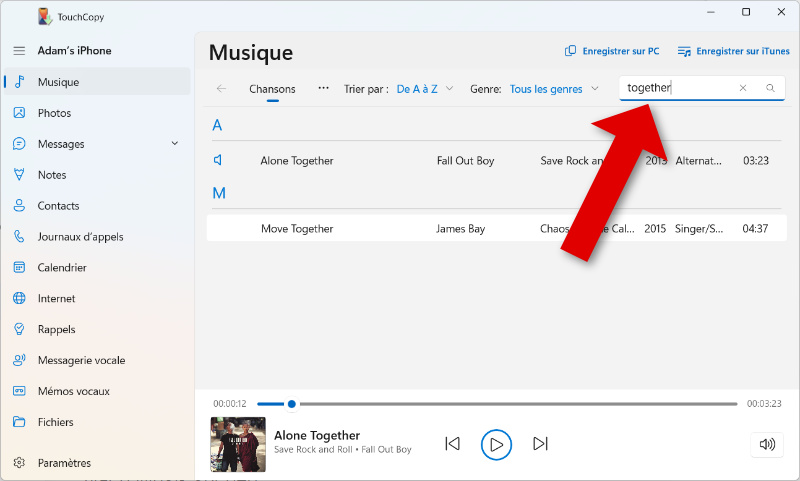Select the Chansons tab
Image resolution: width=800 pixels, height=481 pixels.
(272, 89)
